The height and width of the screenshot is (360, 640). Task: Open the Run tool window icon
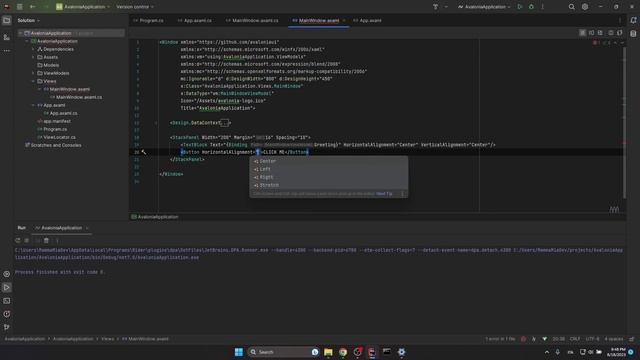7,287
